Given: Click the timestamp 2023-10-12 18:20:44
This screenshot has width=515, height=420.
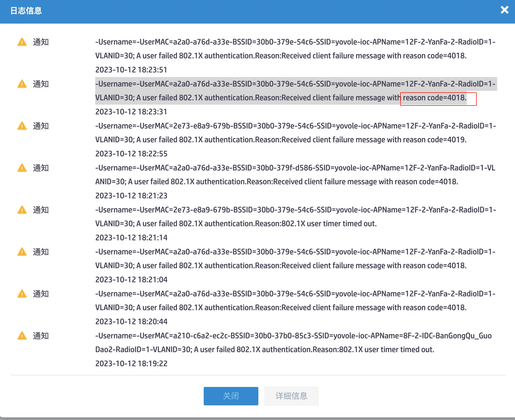Looking at the screenshot, I should tap(131, 322).
